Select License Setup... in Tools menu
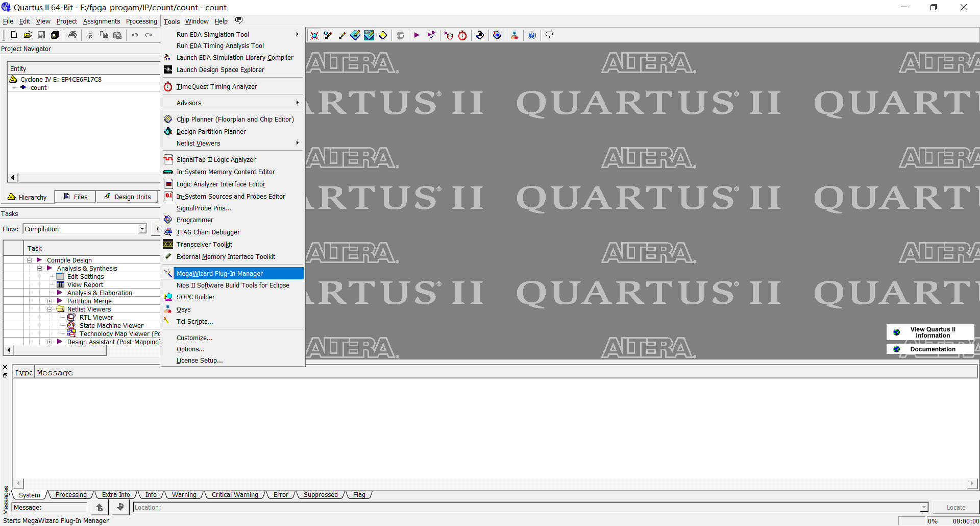The image size is (980, 526). (233, 360)
